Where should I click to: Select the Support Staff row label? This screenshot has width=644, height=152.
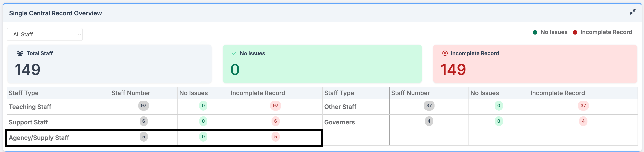pyautogui.click(x=28, y=122)
